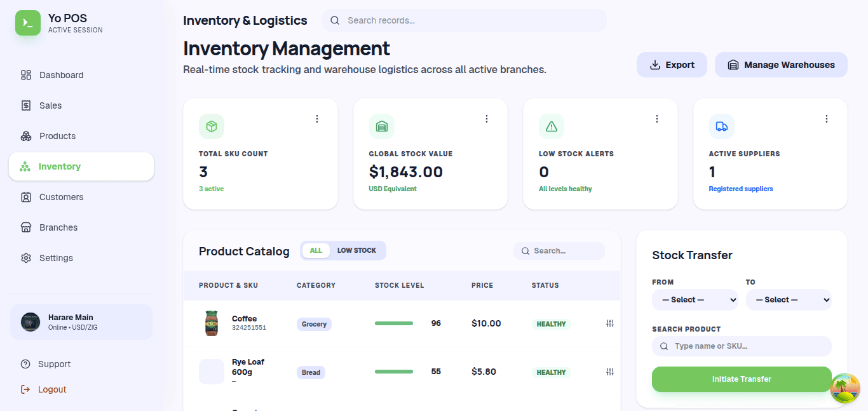Open the FROM warehouse dropdown
This screenshot has width=868, height=411.
click(695, 300)
